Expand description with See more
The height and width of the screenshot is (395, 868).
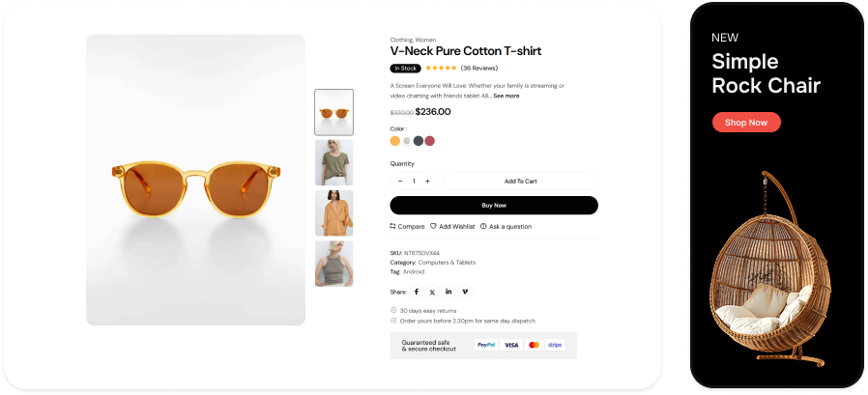coord(506,96)
